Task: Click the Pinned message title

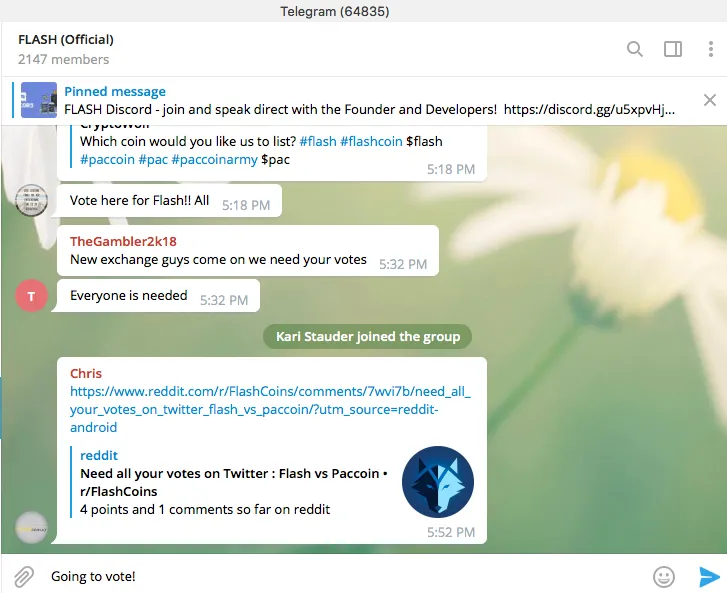Action: click(x=115, y=91)
